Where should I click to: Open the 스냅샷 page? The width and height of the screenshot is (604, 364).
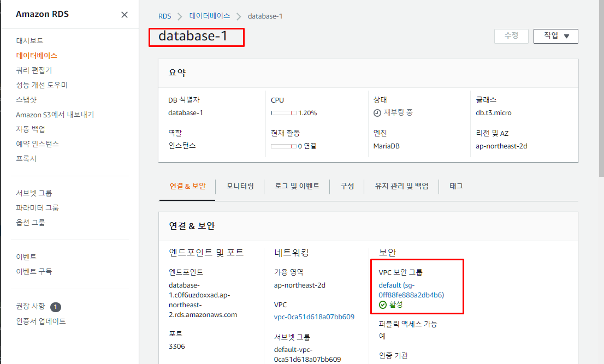(x=26, y=100)
